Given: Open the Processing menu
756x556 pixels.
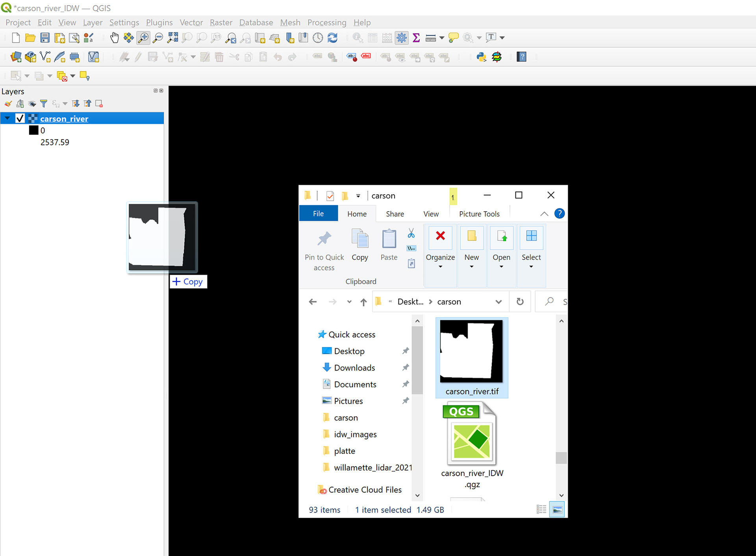Looking at the screenshot, I should (327, 22).
